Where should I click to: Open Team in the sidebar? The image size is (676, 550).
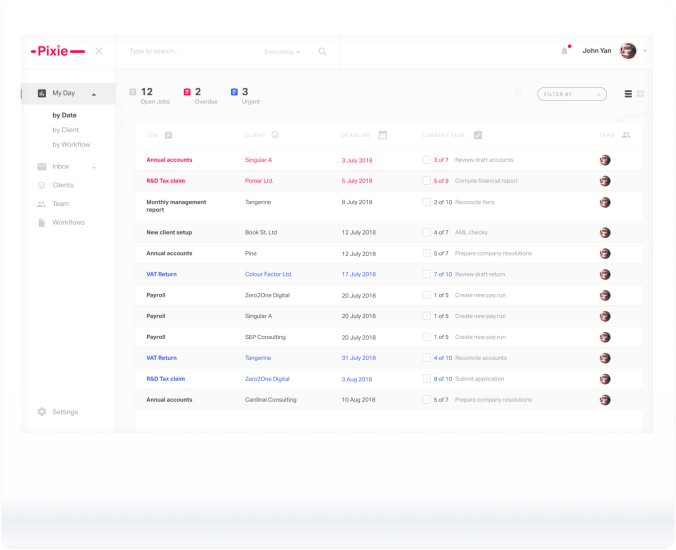(61, 203)
